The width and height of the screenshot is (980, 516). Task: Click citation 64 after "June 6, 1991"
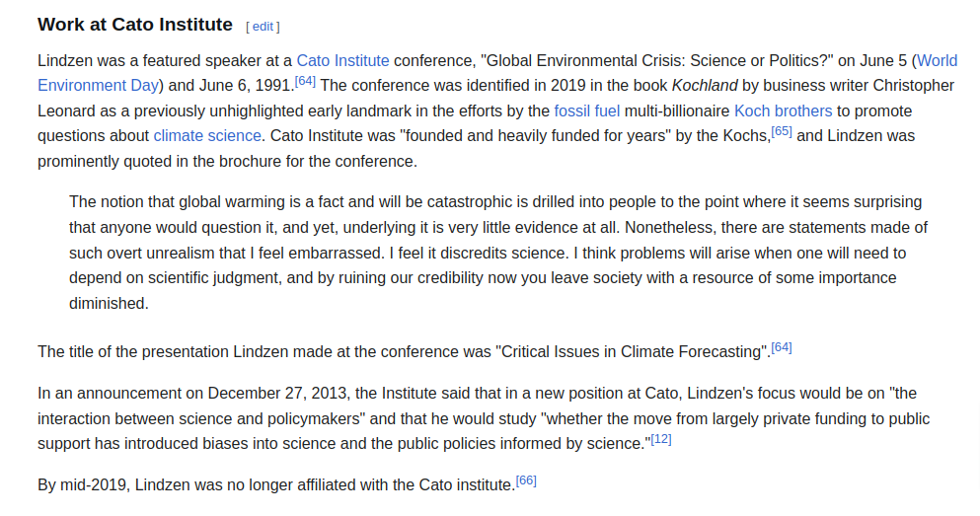[305, 81]
